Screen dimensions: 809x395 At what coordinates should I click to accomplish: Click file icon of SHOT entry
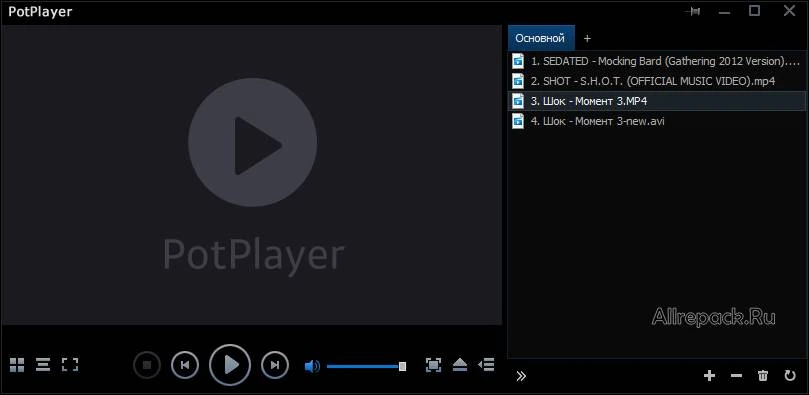coord(517,81)
